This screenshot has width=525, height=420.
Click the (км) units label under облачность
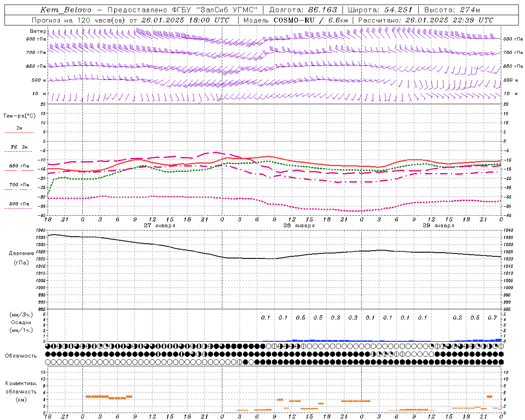pos(21,399)
